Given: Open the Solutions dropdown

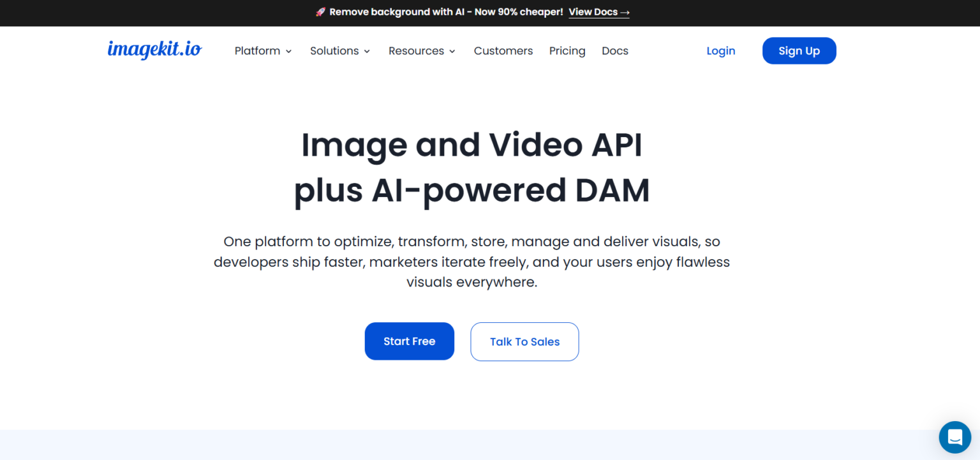Looking at the screenshot, I should (x=334, y=50).
